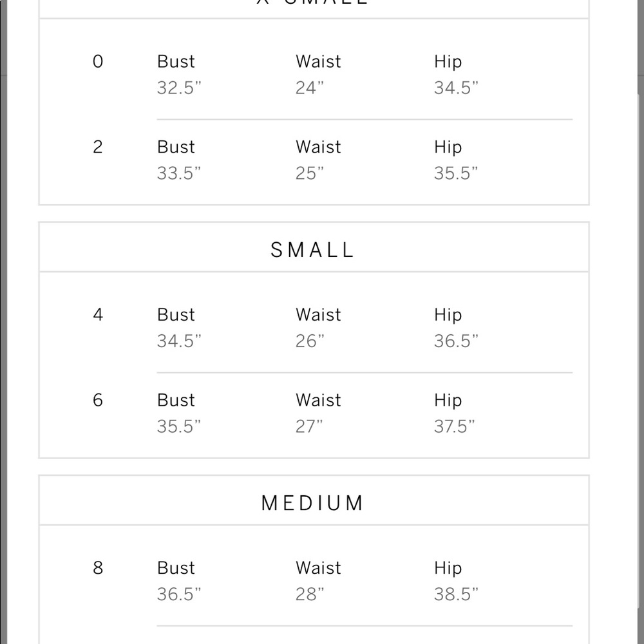Select the 24" waist measurement
The width and height of the screenshot is (644, 644).
[x=310, y=88]
